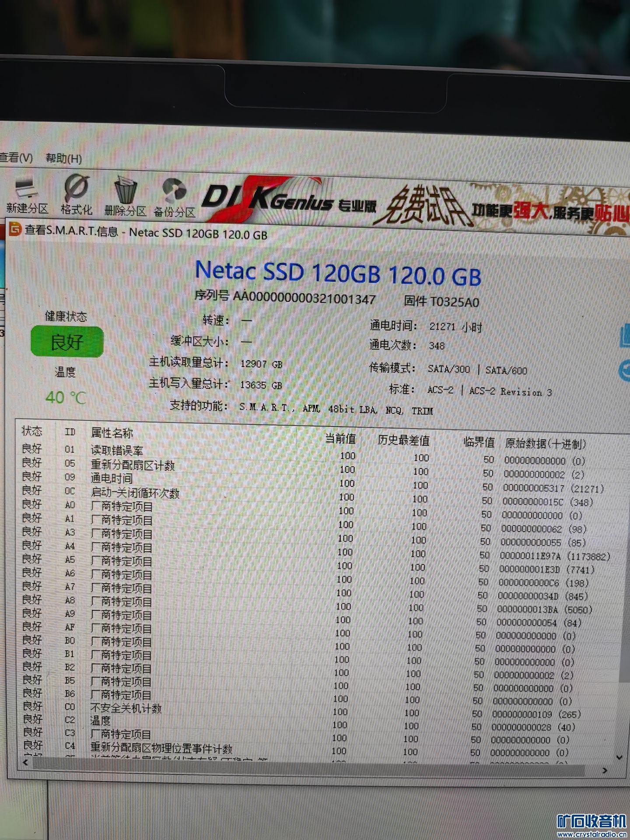Click the 状态 column header
The image size is (630, 840).
click(x=32, y=431)
